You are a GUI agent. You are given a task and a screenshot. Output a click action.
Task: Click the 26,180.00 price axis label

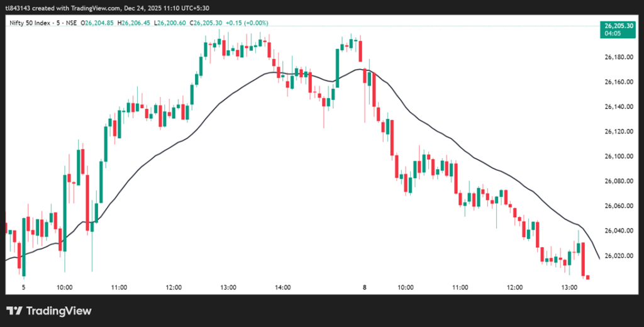(x=618, y=57)
